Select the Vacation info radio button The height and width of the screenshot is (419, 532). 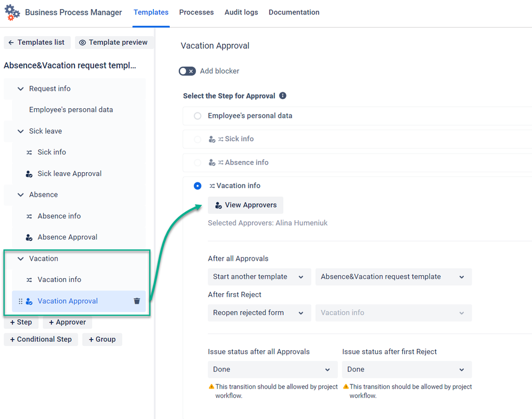(x=198, y=186)
